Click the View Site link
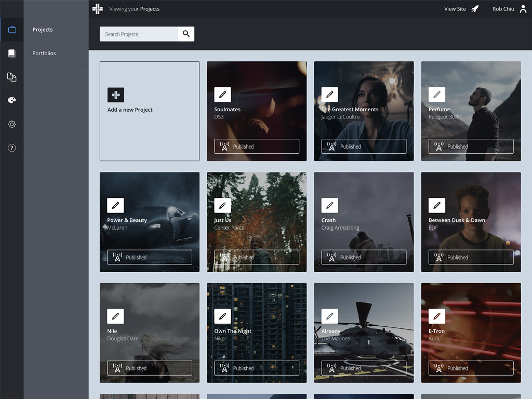Screen dimensions: 532x399 455,9
